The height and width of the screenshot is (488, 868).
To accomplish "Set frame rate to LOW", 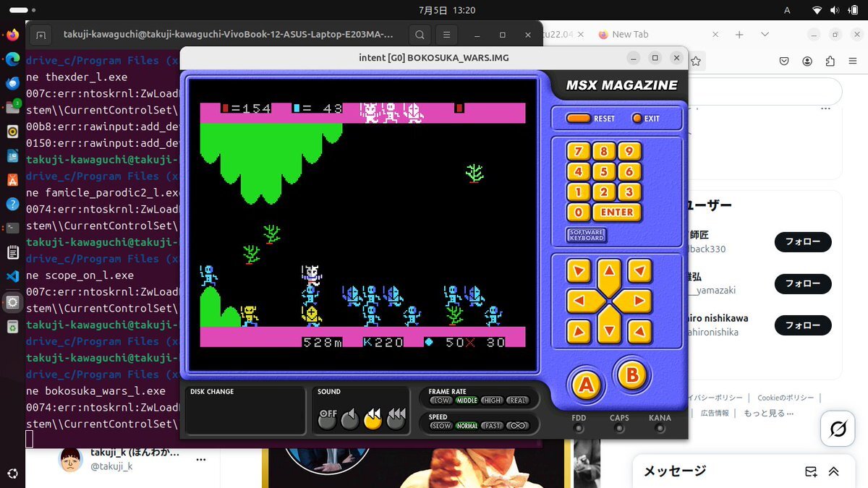I will click(x=441, y=401).
